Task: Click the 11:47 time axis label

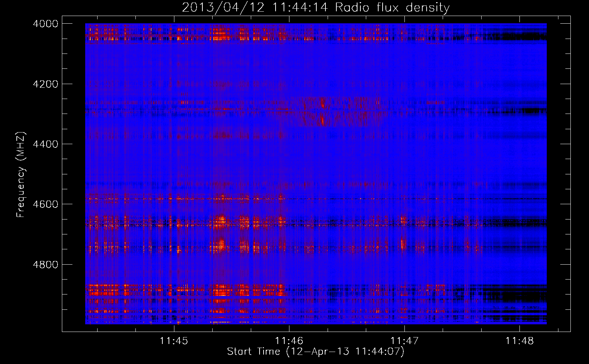Action: [404, 341]
